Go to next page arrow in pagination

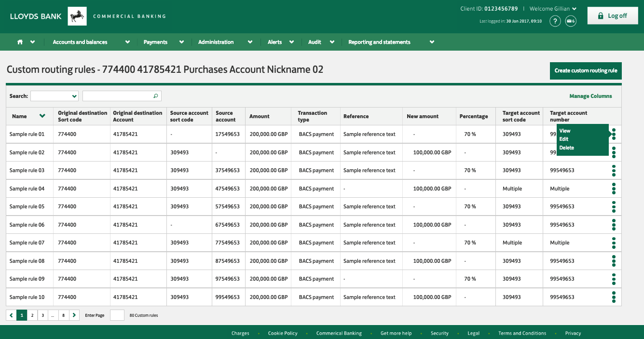click(x=74, y=315)
